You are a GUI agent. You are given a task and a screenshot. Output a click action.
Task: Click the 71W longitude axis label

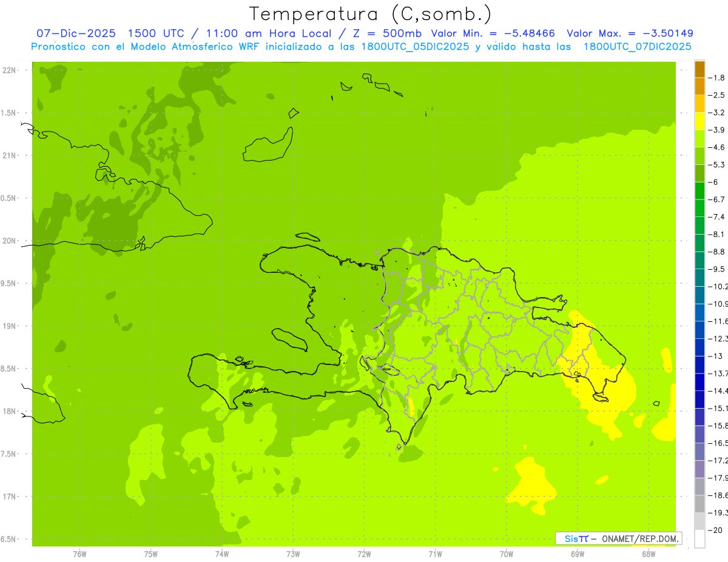pyautogui.click(x=435, y=554)
